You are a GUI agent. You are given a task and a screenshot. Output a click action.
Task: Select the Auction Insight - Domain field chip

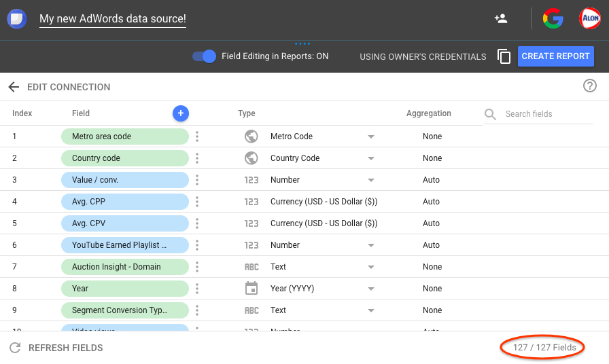tap(125, 267)
